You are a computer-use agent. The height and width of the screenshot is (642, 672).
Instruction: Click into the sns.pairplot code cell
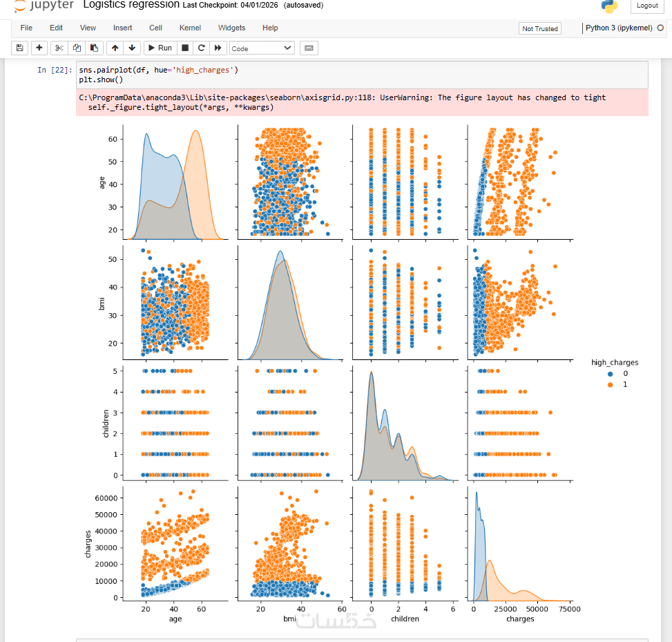362,75
